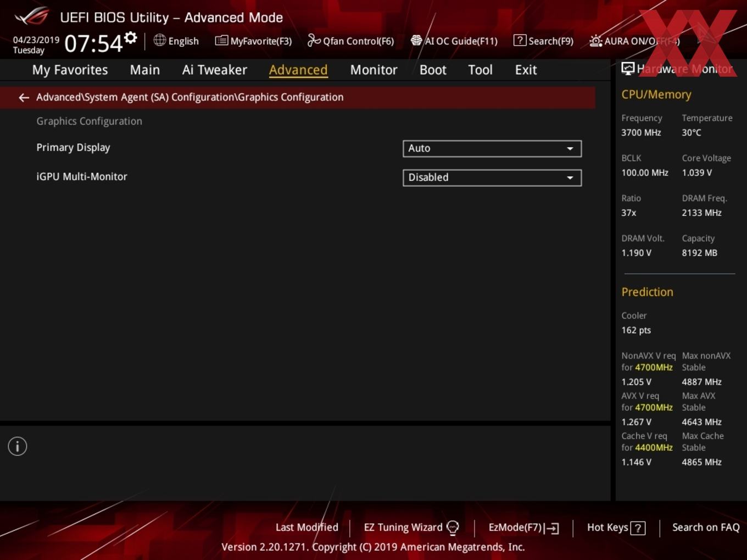The image size is (747, 560).
Task: Click the 37x ratio value
Action: 628,212
